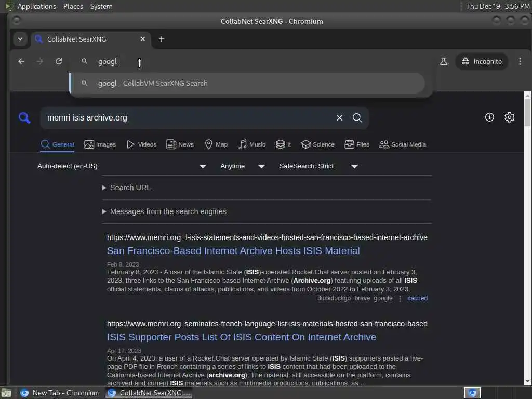Click the 'duckduckgo' engine label
This screenshot has width=532, height=399.
pos(334,298)
